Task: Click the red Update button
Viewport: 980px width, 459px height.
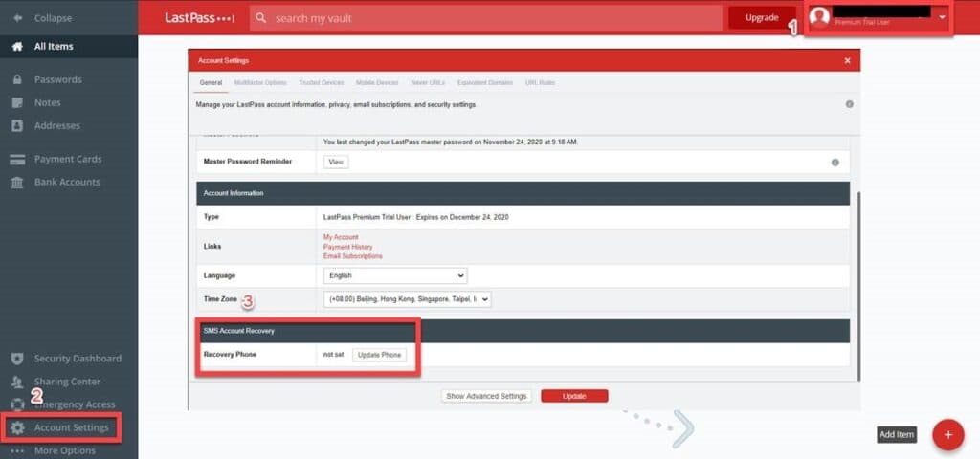Action: click(x=574, y=396)
